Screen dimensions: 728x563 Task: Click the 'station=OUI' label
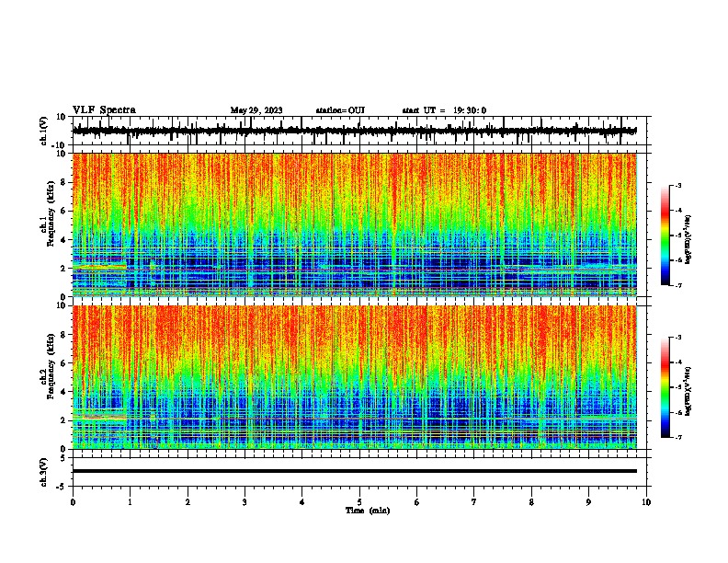click(x=340, y=110)
